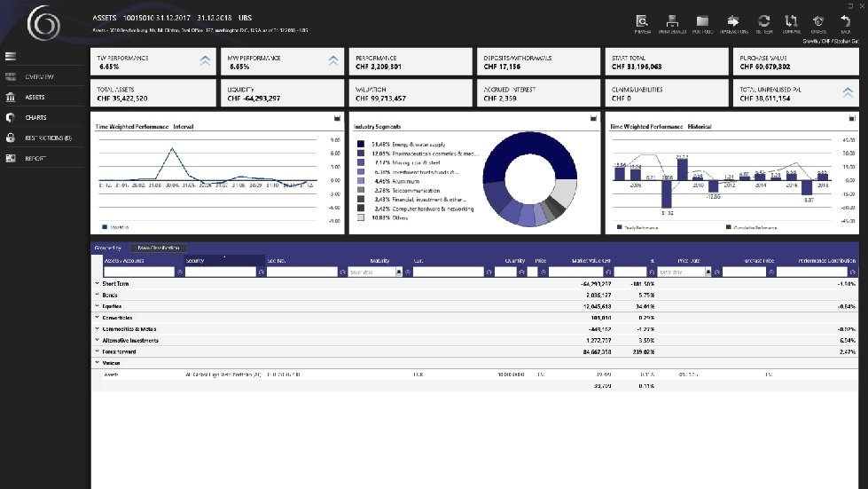868x489 pixels.
Task: Go back with the Back arrow icon
Action: pyautogui.click(x=845, y=23)
